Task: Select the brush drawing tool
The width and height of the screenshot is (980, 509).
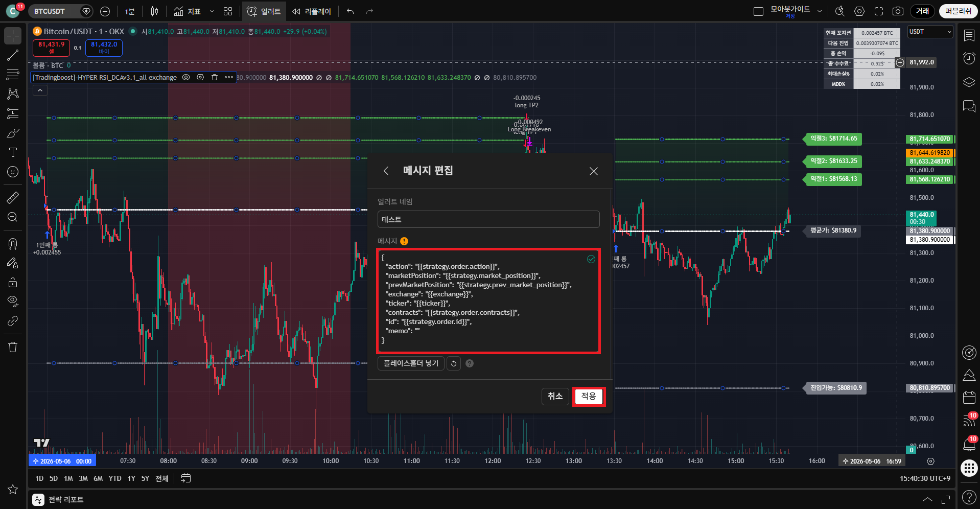Action: click(x=13, y=133)
